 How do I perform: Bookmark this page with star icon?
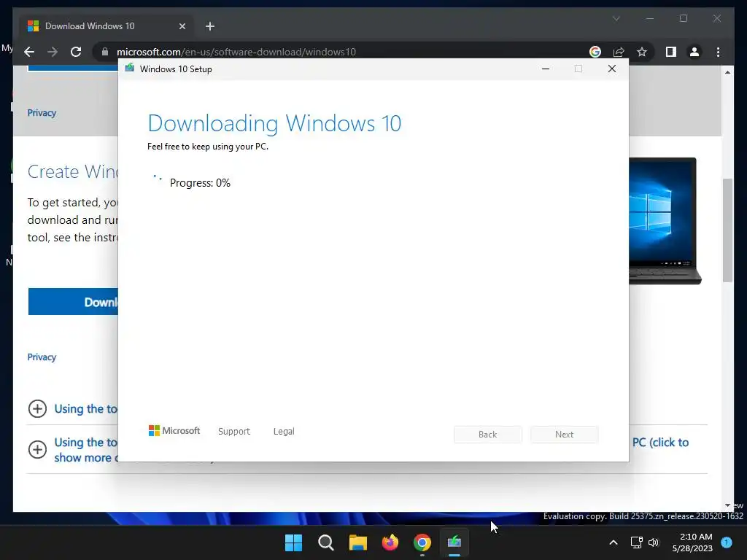click(x=642, y=52)
